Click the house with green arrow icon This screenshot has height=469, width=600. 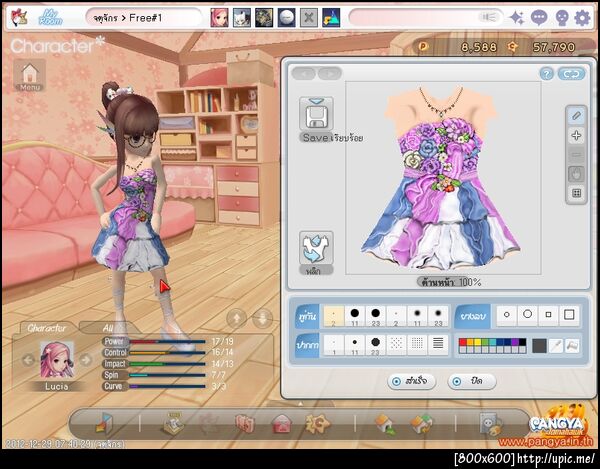pyautogui.click(x=385, y=424)
